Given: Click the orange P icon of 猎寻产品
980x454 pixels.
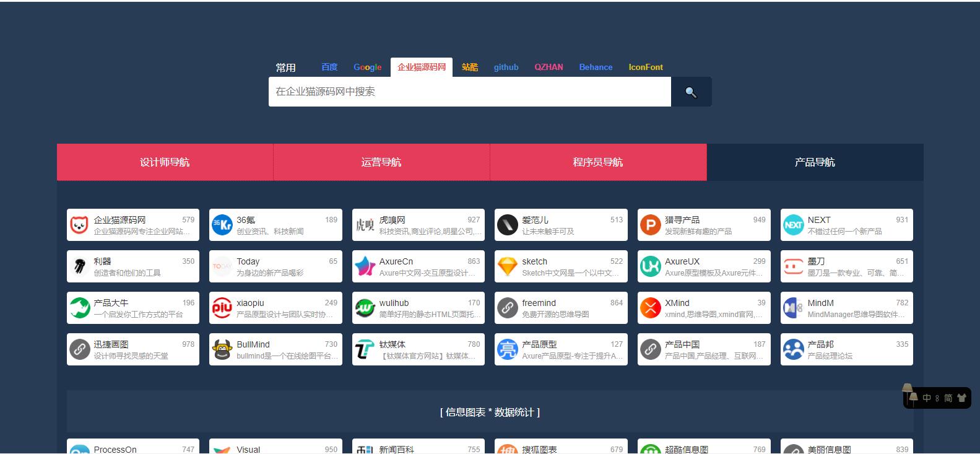Looking at the screenshot, I should [x=650, y=225].
